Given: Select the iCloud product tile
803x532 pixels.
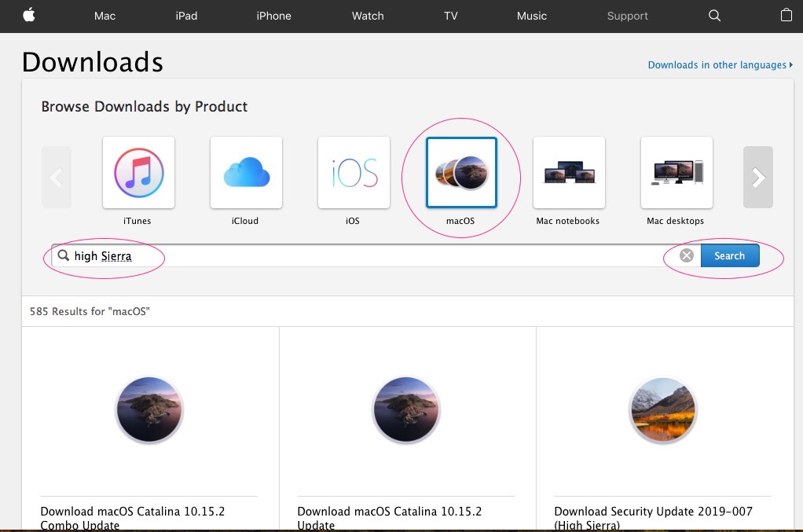Looking at the screenshot, I should [x=247, y=173].
